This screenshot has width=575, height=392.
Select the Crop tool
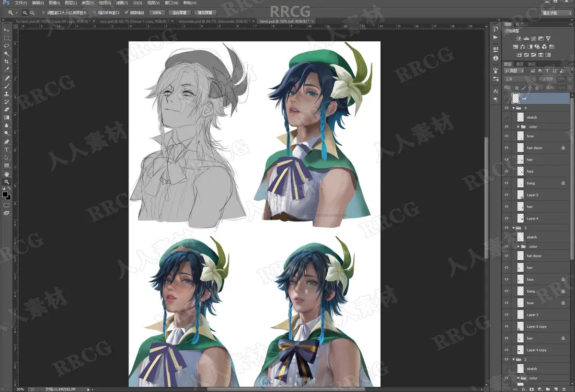tap(7, 61)
